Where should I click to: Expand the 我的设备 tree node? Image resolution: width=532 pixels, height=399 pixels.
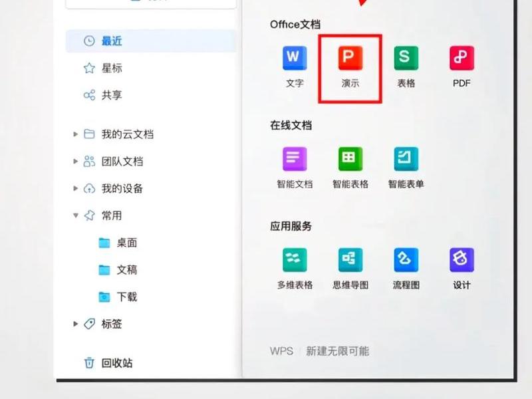tap(75, 188)
